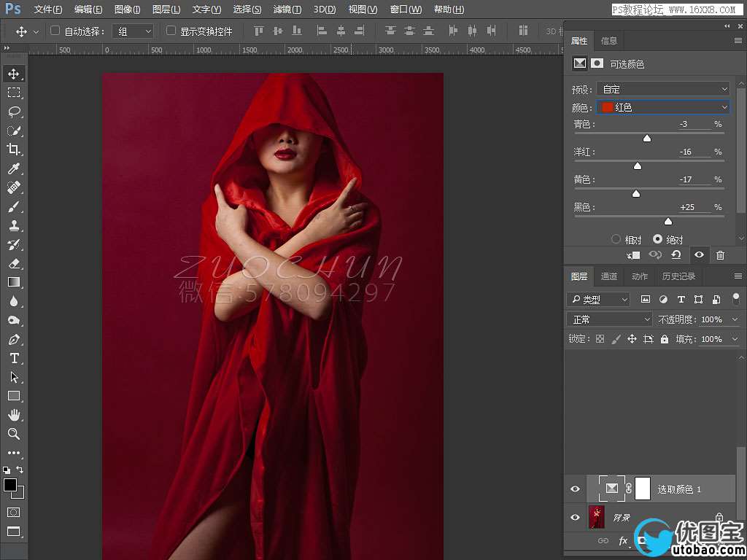Click the 洋红 slider handle
The width and height of the screenshot is (747, 560).
click(638, 166)
